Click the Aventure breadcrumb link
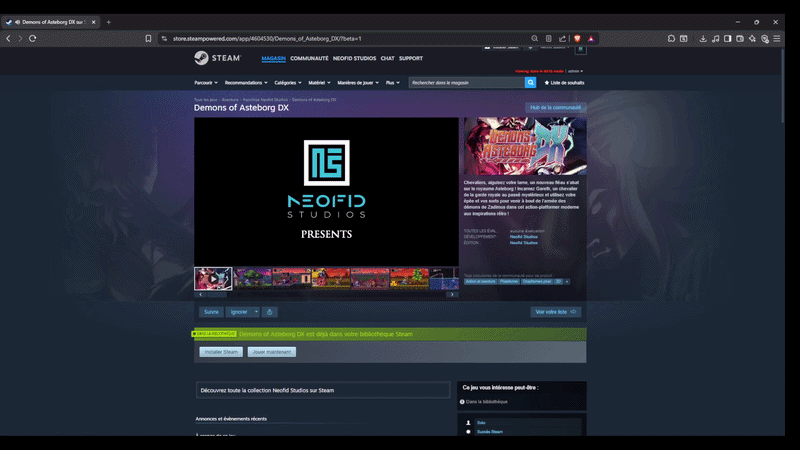 230,100
